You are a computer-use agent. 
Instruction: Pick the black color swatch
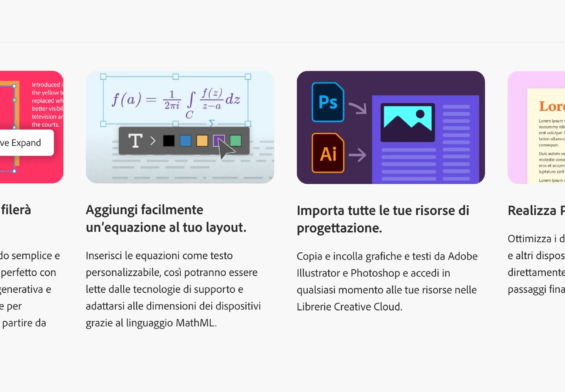click(168, 141)
